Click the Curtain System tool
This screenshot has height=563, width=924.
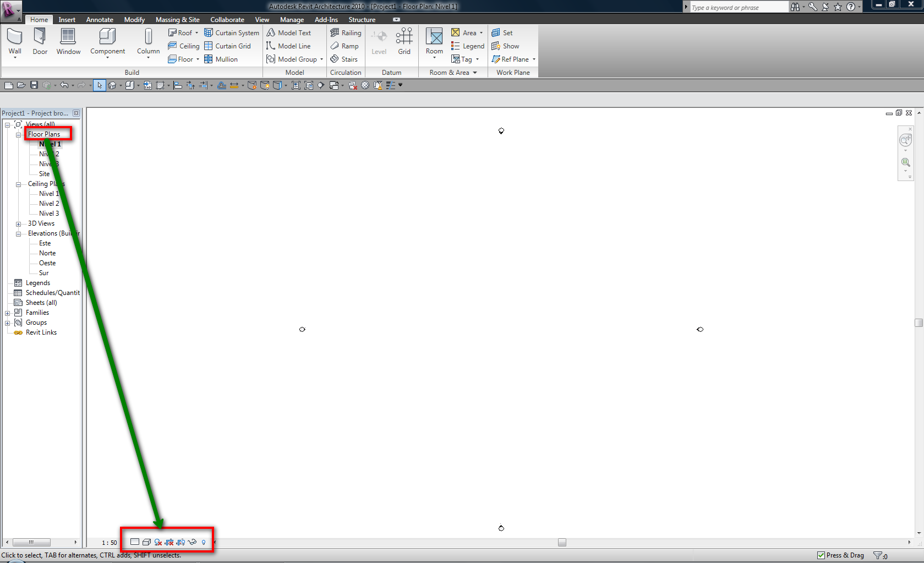pos(232,33)
